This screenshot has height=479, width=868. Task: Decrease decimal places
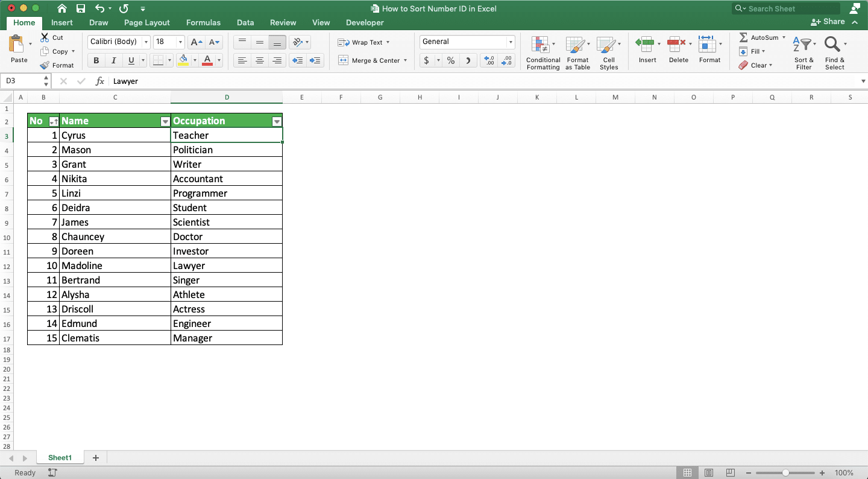click(x=507, y=60)
